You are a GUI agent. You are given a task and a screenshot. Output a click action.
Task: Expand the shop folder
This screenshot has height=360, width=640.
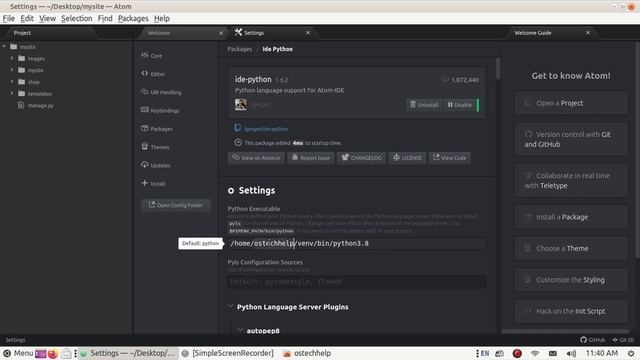tap(12, 82)
